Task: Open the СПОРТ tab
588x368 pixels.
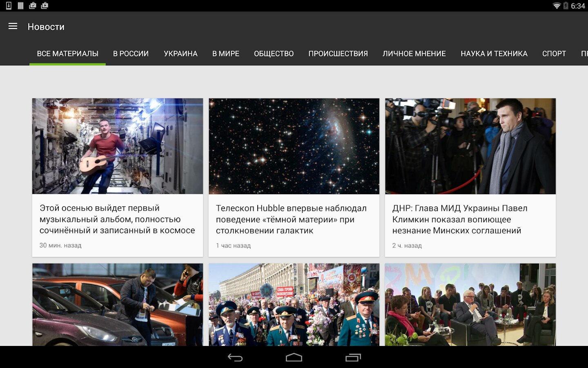Action: (x=554, y=54)
